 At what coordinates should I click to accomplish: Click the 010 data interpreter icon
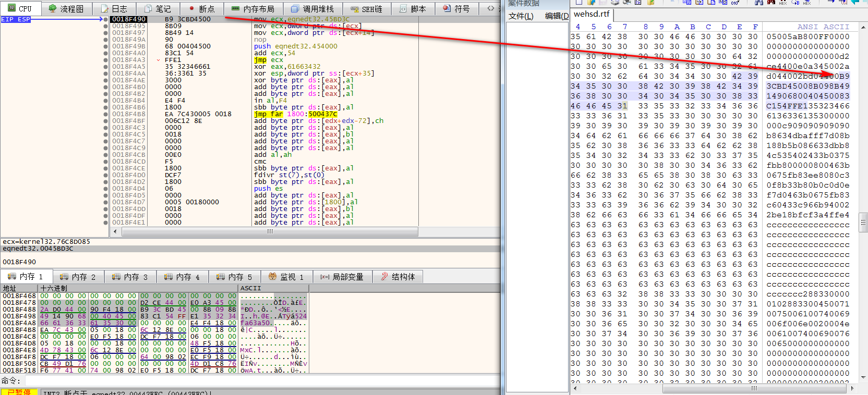click(735, 2)
